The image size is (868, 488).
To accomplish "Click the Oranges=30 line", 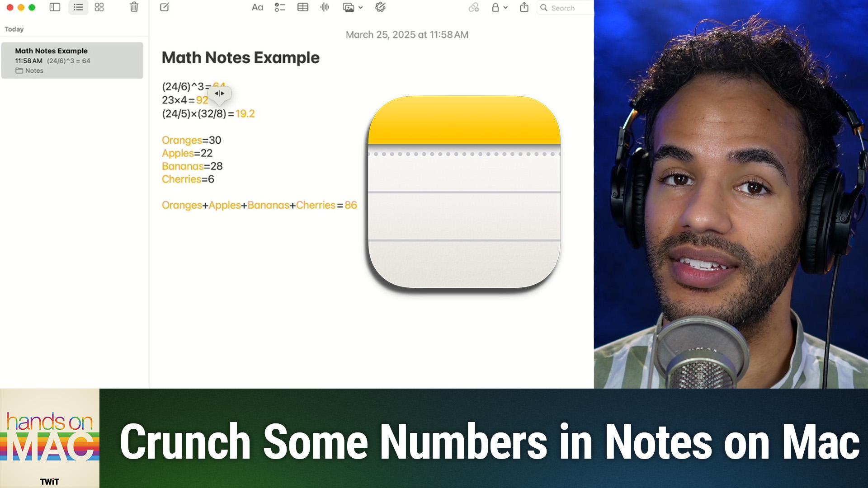I will coord(192,140).
